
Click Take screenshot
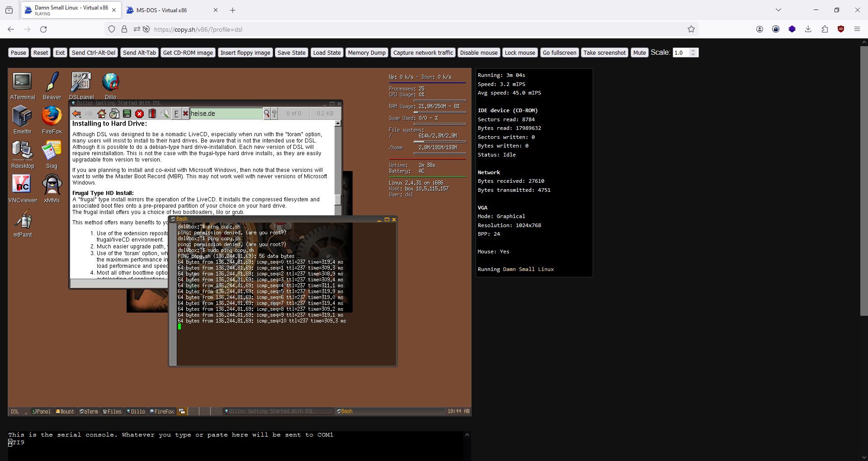coord(604,53)
